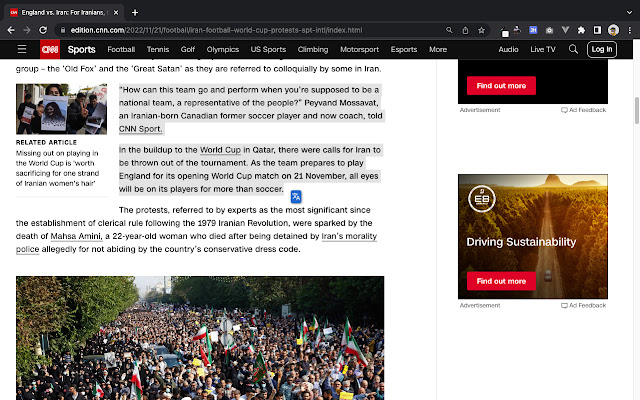Bookmark this page with the star
This screenshot has height=400, width=640.
482,30
